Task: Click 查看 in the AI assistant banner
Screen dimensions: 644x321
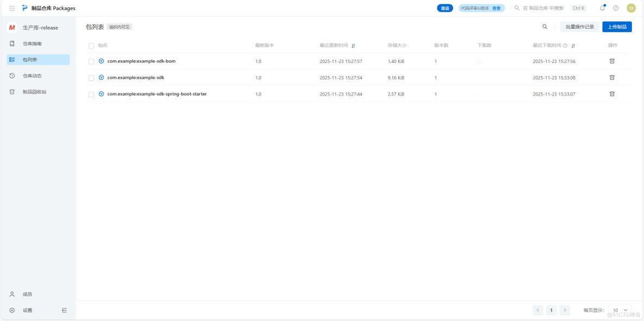Action: [496, 8]
